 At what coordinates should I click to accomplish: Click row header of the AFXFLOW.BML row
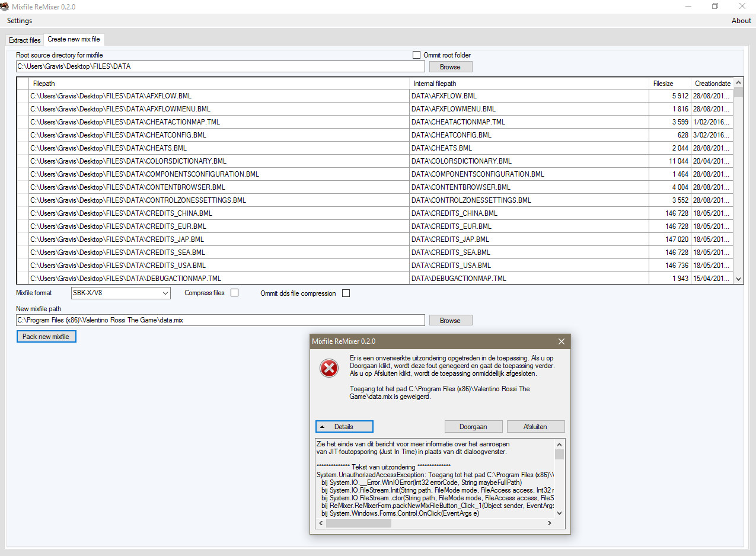tap(23, 96)
